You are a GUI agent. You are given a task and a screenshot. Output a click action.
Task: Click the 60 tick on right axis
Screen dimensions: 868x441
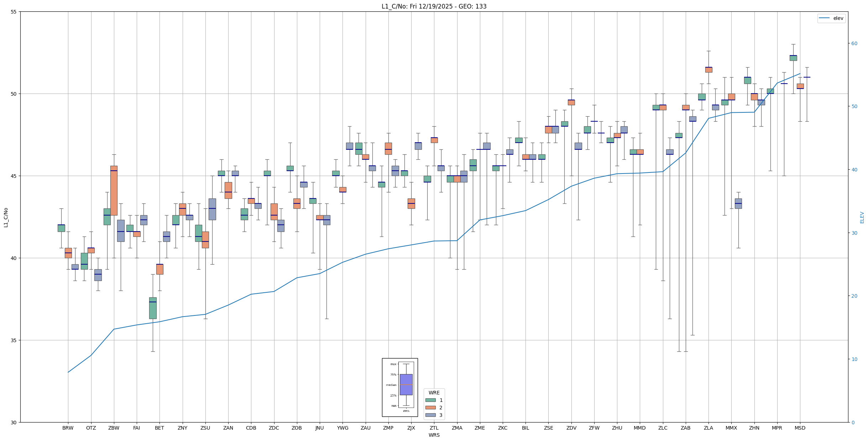(x=854, y=43)
